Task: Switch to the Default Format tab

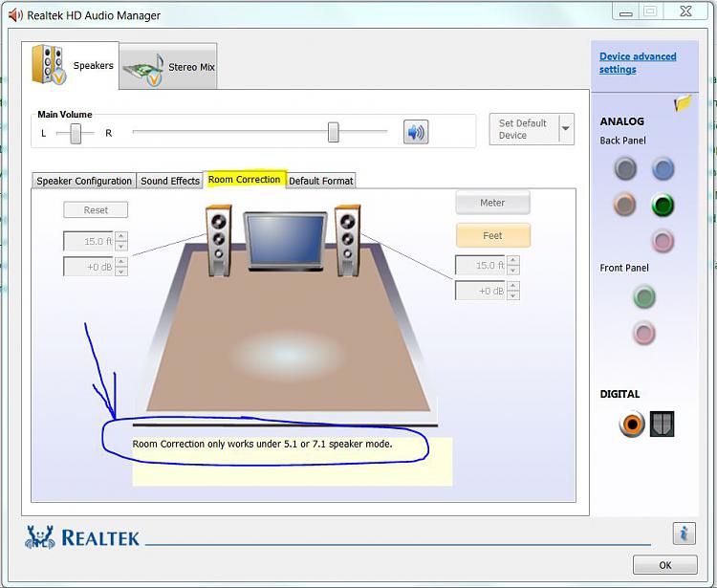Action: (321, 181)
